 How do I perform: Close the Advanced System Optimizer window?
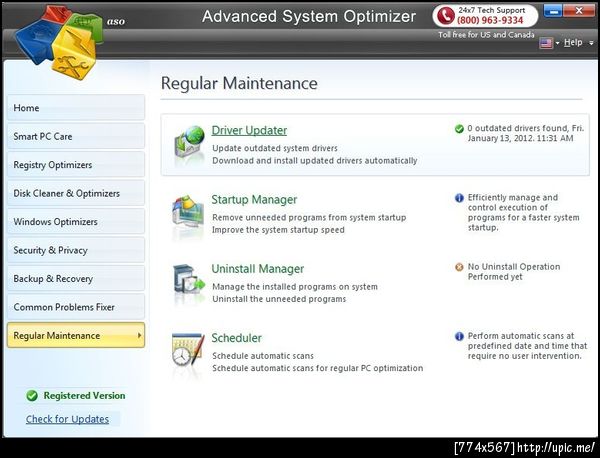[579, 11]
